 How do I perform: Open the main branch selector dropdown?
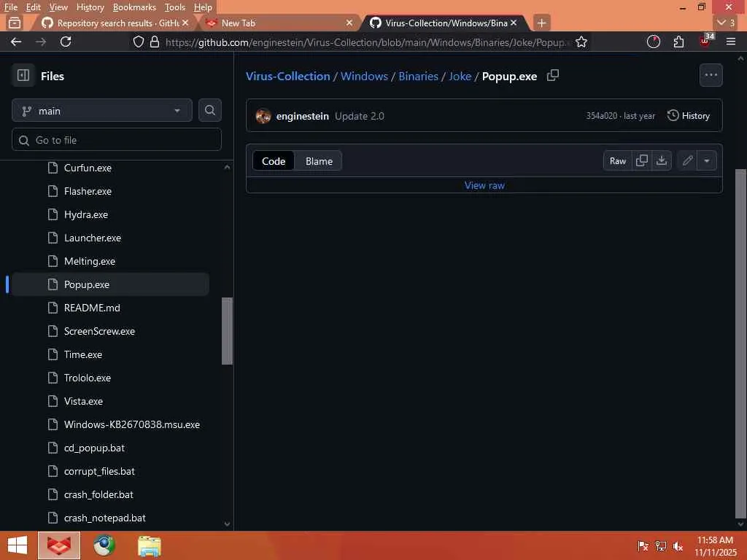click(x=102, y=111)
